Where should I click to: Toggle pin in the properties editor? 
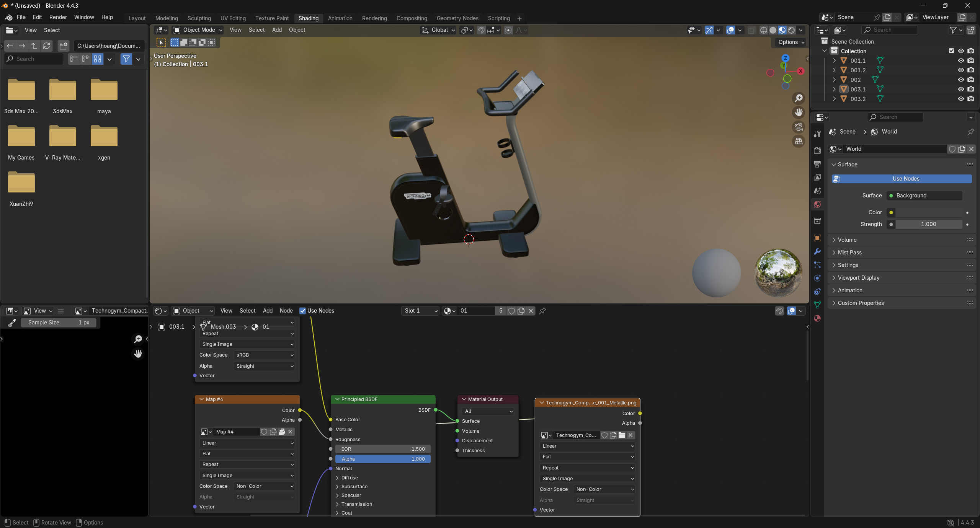click(970, 132)
